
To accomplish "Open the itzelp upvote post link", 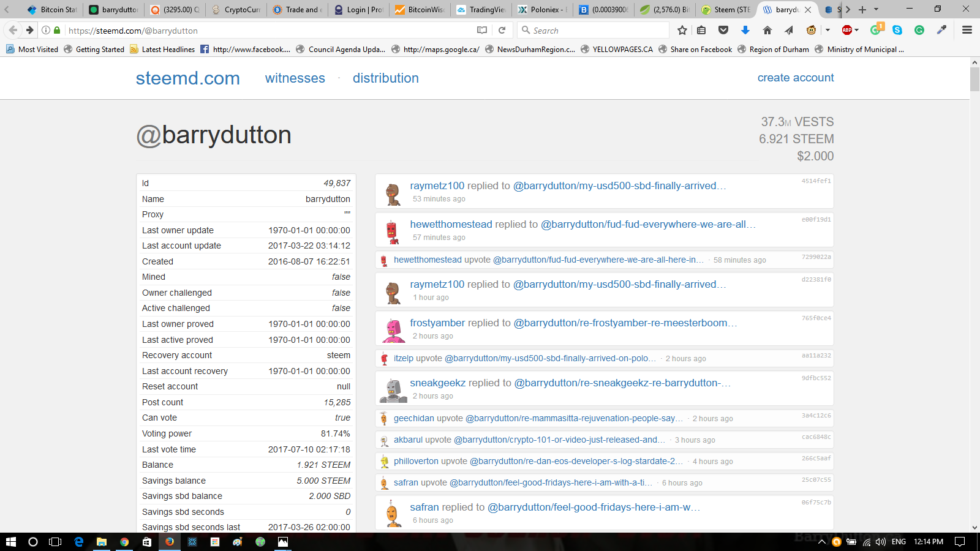I will click(550, 359).
